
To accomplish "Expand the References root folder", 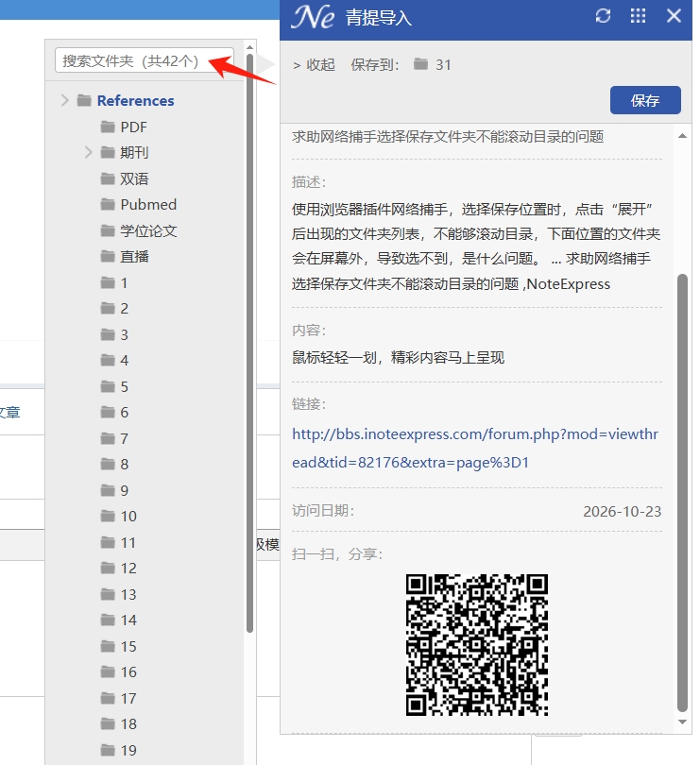I will click(x=64, y=100).
